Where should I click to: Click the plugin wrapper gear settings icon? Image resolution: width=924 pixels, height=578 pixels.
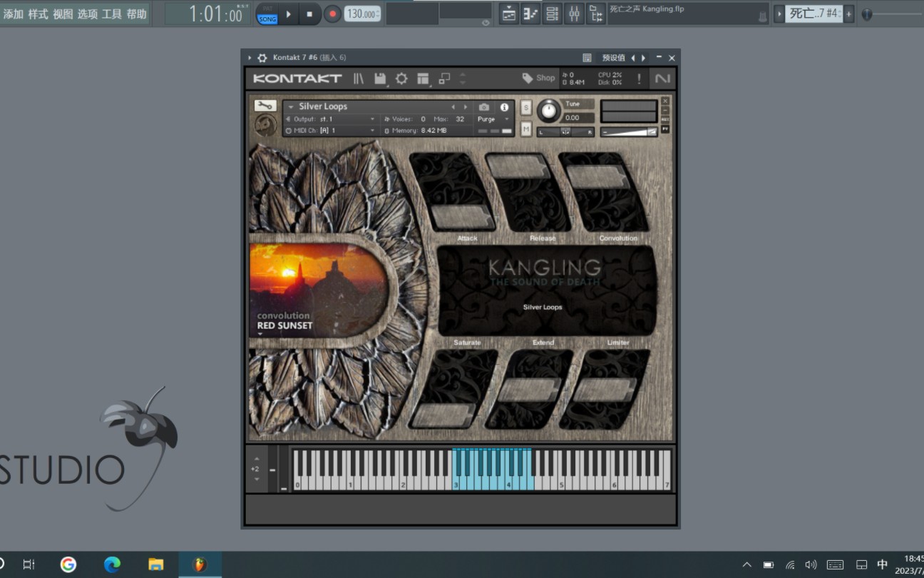coord(262,58)
